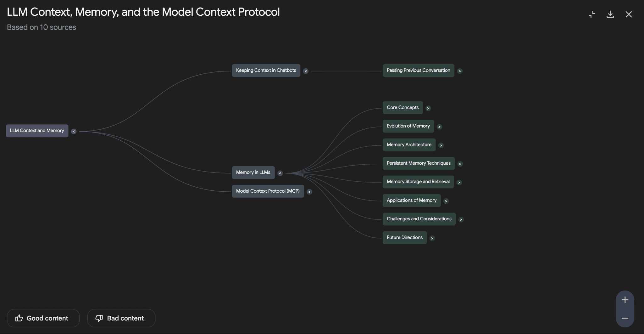Viewport: 644px width, 334px height.
Task: Close the mind map view
Action: (x=629, y=14)
